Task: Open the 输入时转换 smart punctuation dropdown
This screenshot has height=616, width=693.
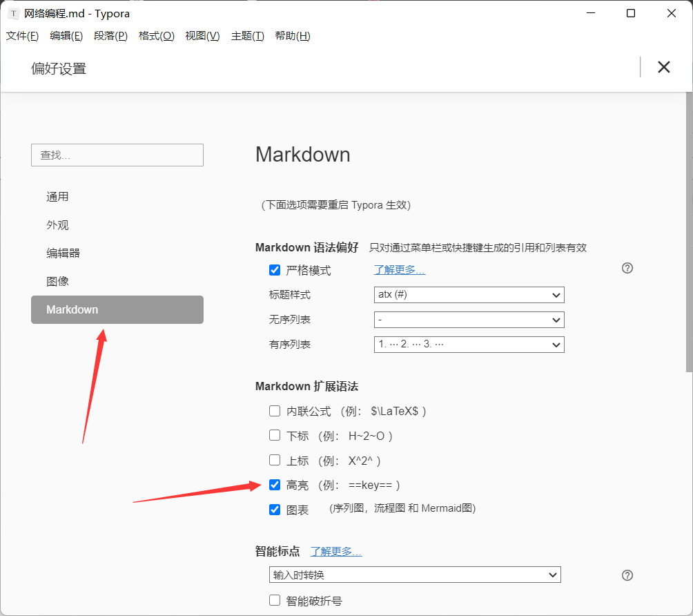Action: click(x=415, y=575)
